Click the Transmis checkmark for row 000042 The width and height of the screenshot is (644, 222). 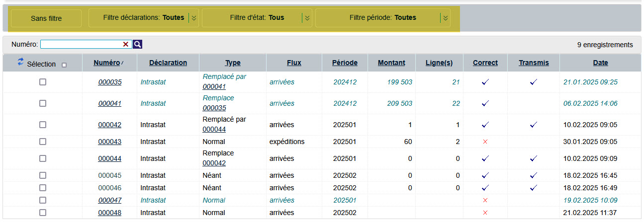click(534, 125)
